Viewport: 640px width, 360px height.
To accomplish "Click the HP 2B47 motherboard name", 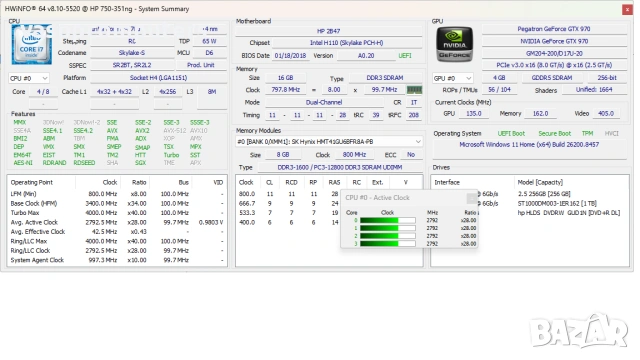I will tap(329, 31).
